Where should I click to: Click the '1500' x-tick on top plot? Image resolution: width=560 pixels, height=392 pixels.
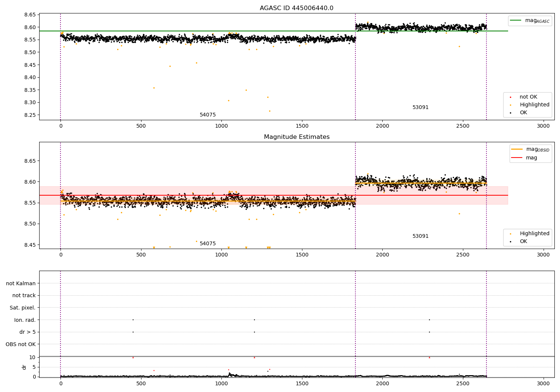coord(302,126)
